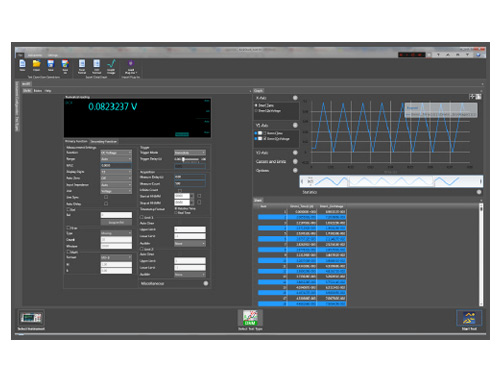Click the New file icon in ribbon

[22, 64]
